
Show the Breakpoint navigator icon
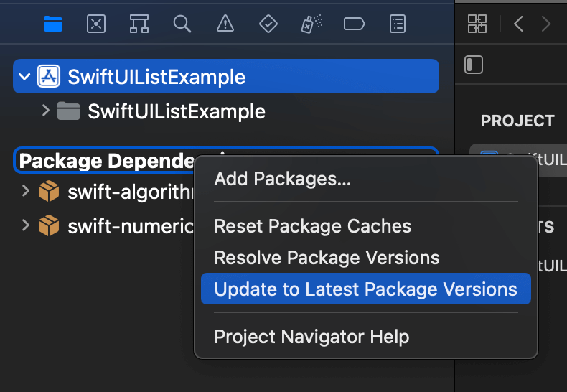[x=355, y=24]
